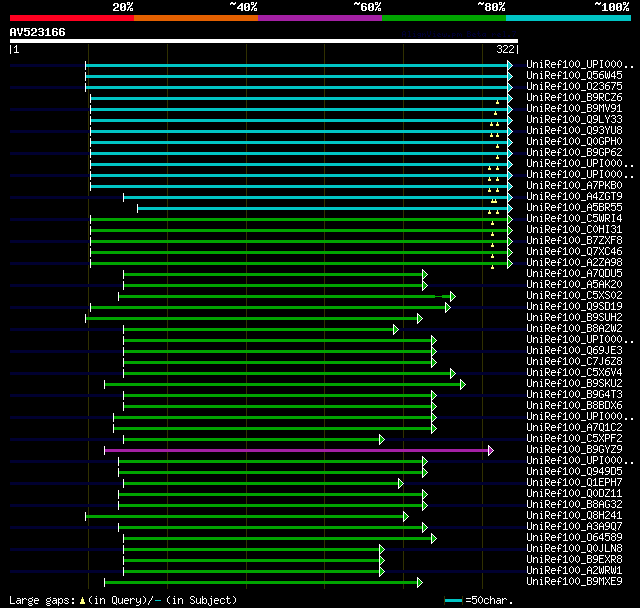Viewport: 640px width, 608px height.
Task: Click the cyan ~100% identity color segment
Action: click(569, 18)
